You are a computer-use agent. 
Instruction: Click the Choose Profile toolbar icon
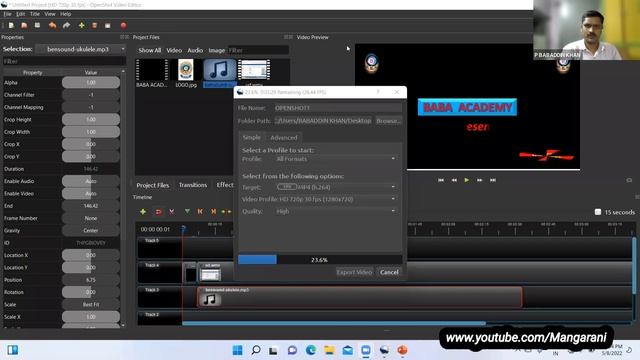click(94, 25)
